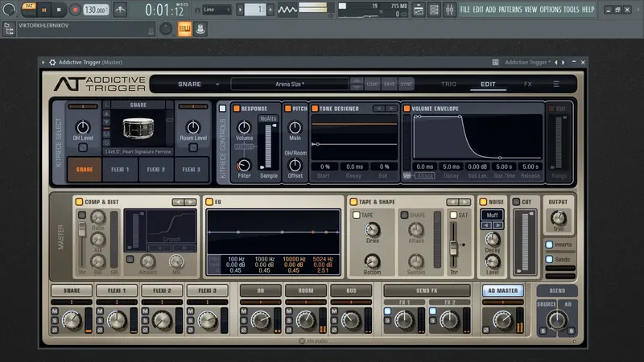Open the PATTERNS menu

(510, 10)
